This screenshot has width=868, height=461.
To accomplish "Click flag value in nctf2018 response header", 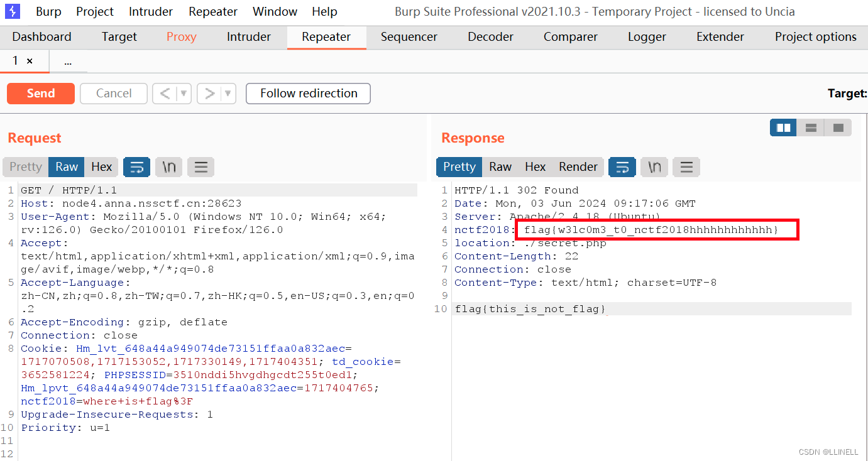I will pyautogui.click(x=651, y=230).
